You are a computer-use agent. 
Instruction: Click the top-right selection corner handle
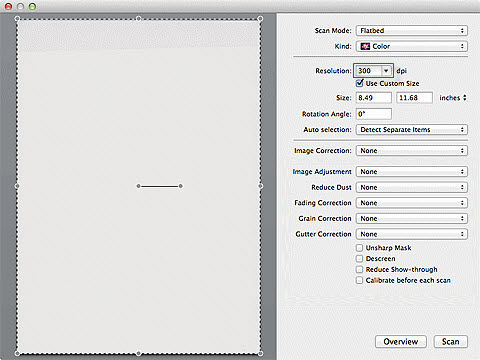pos(260,19)
